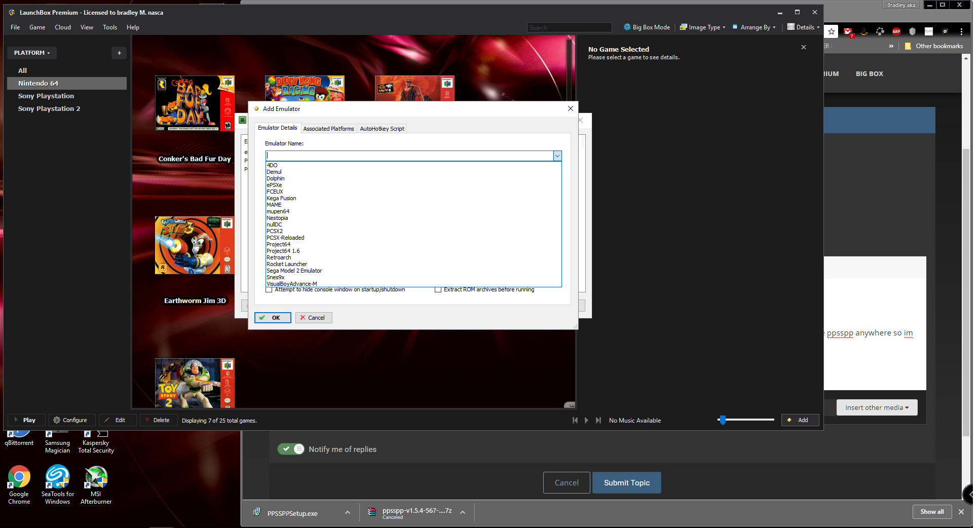Click the Edit game button
This screenshot has width=980, height=528.
point(118,420)
